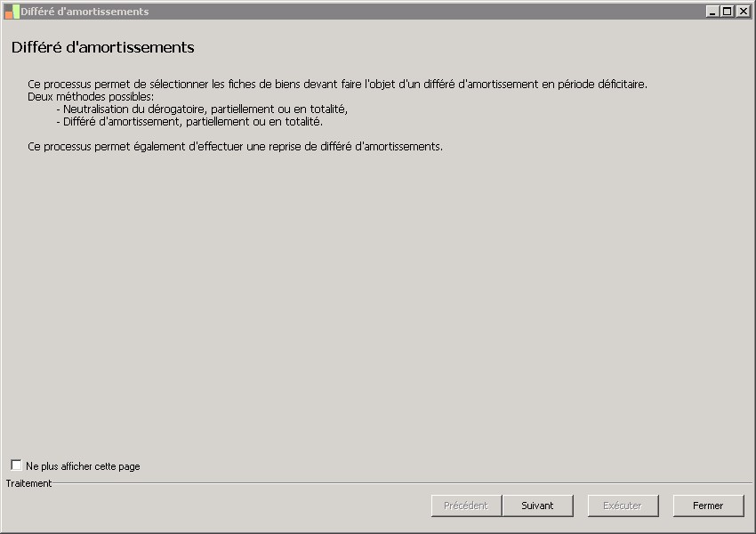Click the first sentence about "fiches de biens"

tap(337, 85)
